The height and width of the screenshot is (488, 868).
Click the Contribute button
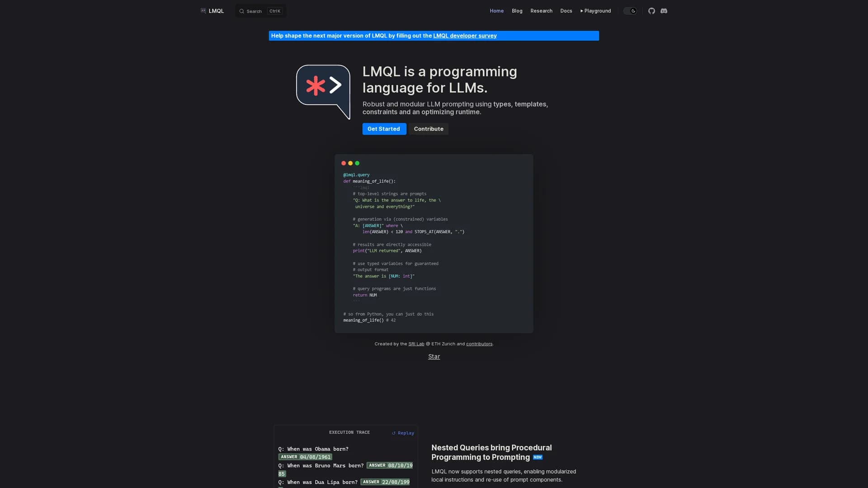coord(429,129)
